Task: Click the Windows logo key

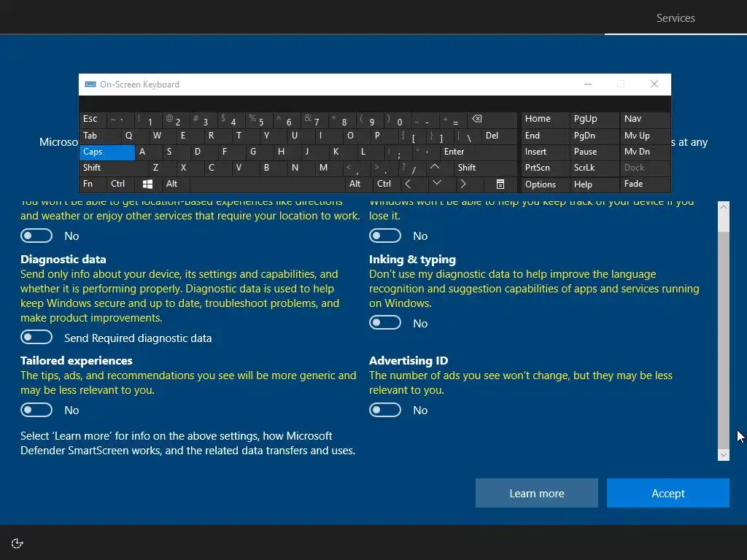Action: [x=147, y=184]
